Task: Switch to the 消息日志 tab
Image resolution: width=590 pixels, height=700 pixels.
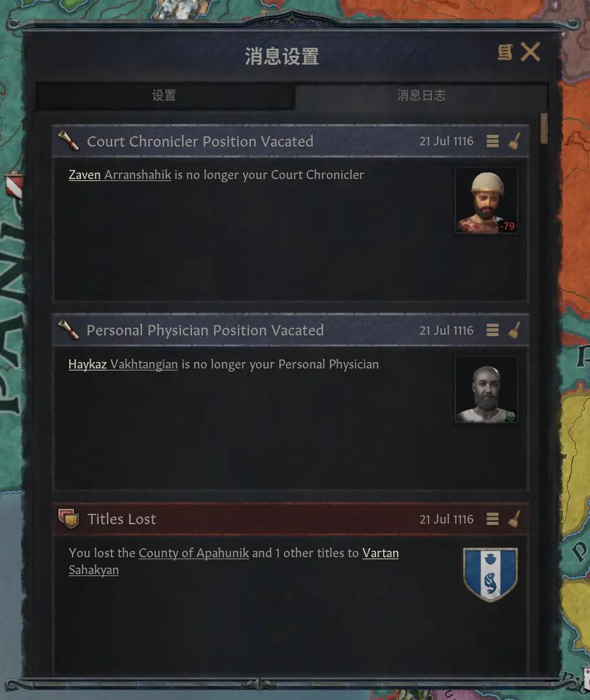Action: pos(421,95)
